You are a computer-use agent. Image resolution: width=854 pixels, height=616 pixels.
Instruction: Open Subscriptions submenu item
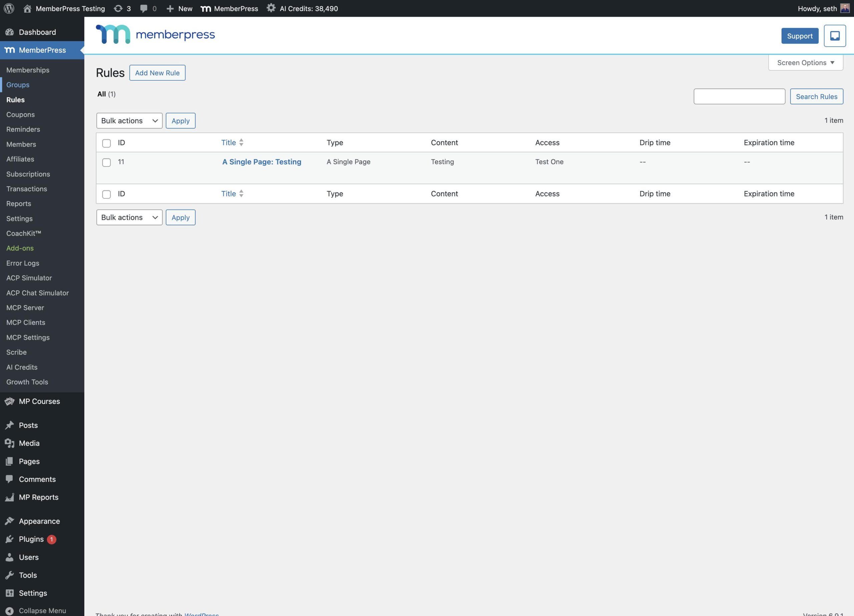[28, 174]
